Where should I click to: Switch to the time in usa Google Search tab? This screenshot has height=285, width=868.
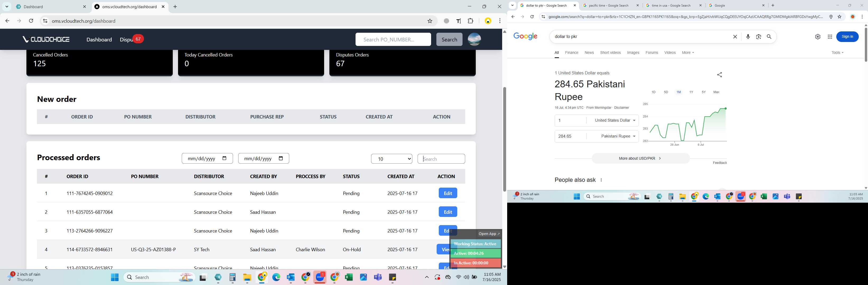674,5
